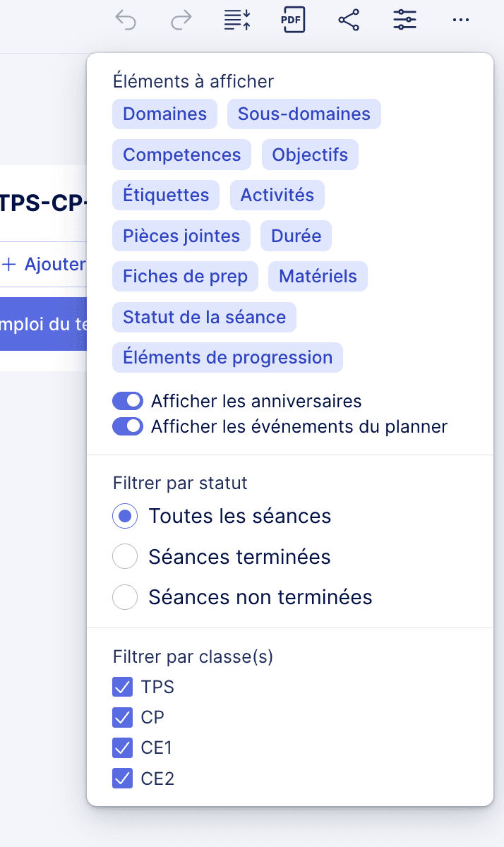Image resolution: width=504 pixels, height=847 pixels.
Task: Turn off Afficher les anniversaires switch
Action: click(x=128, y=402)
